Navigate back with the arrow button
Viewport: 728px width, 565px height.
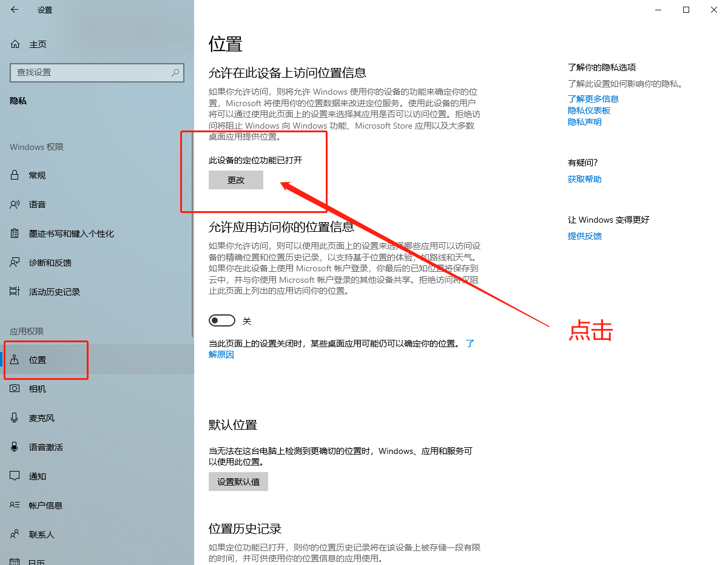(15, 10)
